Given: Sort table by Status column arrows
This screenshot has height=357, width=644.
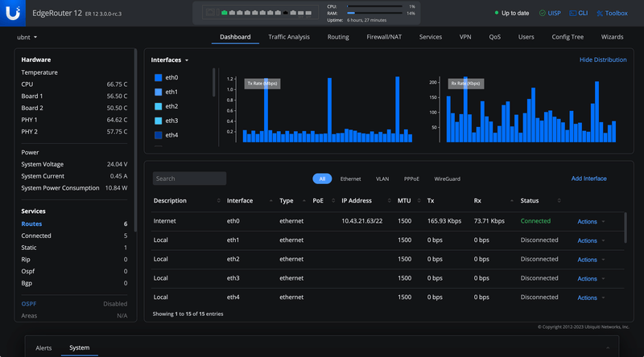Looking at the screenshot, I should coord(559,201).
